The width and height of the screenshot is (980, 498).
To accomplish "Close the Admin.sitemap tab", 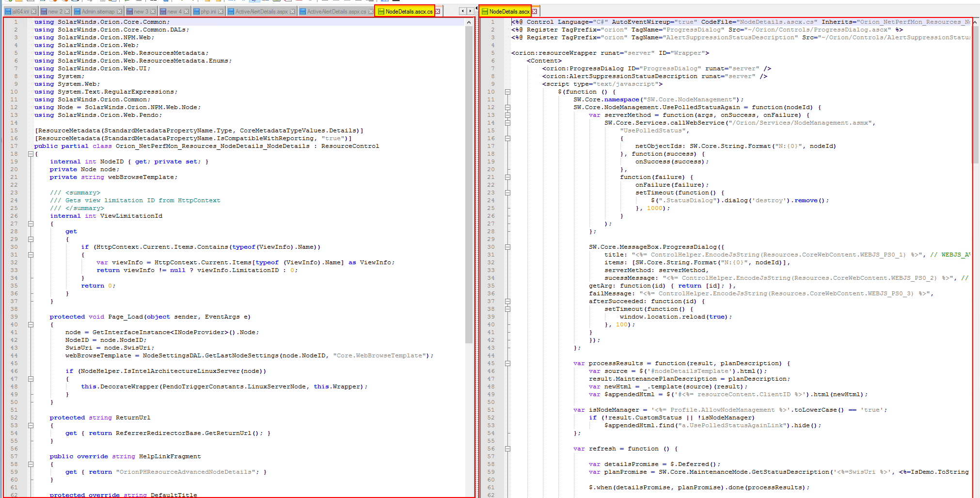I will (120, 12).
